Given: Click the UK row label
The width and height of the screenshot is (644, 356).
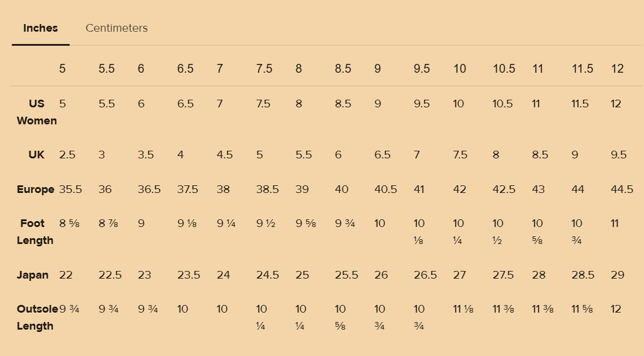Looking at the screenshot, I should [36, 155].
